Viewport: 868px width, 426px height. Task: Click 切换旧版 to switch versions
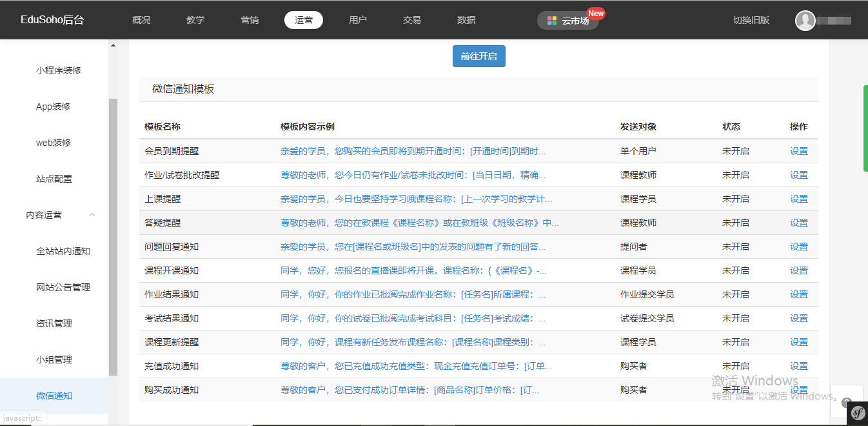point(751,20)
